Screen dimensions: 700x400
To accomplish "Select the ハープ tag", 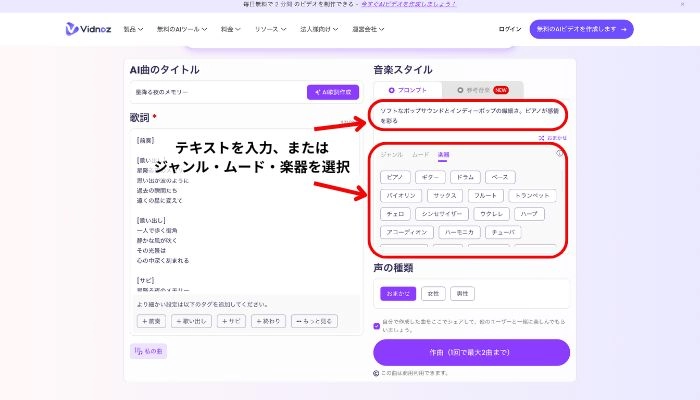I will coord(529,214).
